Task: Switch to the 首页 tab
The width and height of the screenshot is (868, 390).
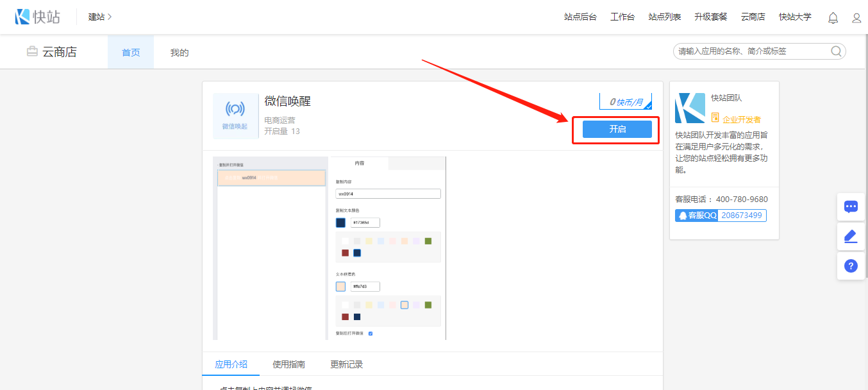Action: [131, 53]
